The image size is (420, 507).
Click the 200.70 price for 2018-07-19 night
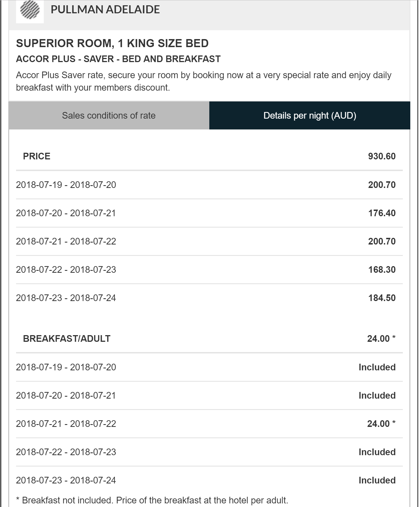(381, 185)
